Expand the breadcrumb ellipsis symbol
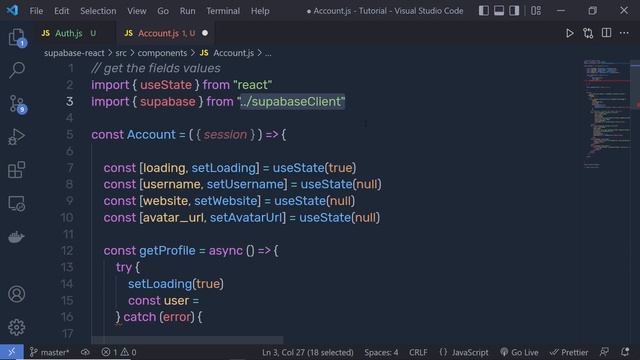This screenshot has width=640, height=360. pos(268,53)
